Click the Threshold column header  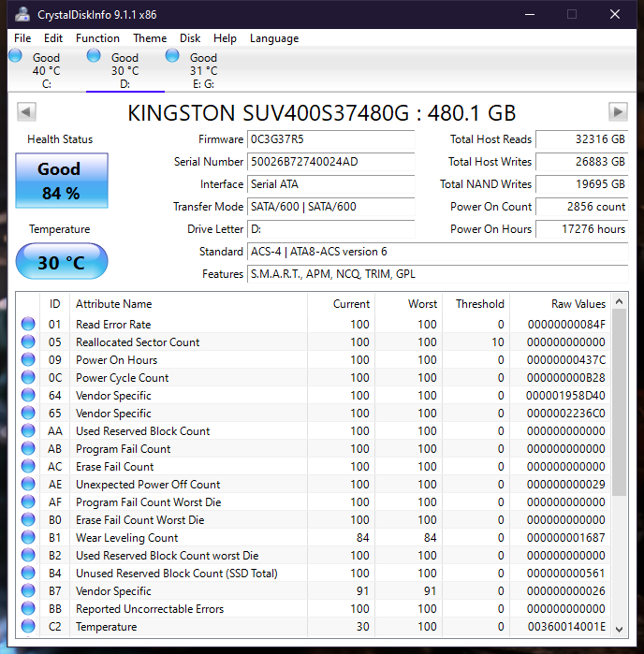tap(476, 304)
